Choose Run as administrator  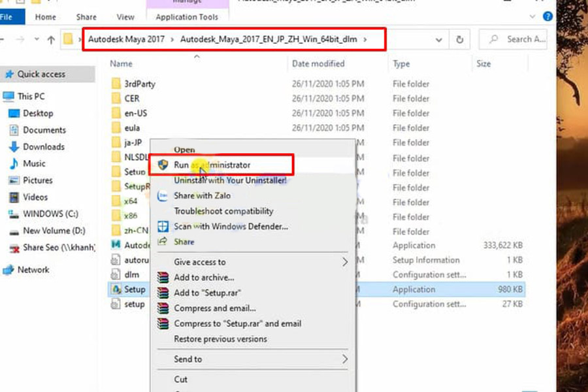click(x=212, y=165)
